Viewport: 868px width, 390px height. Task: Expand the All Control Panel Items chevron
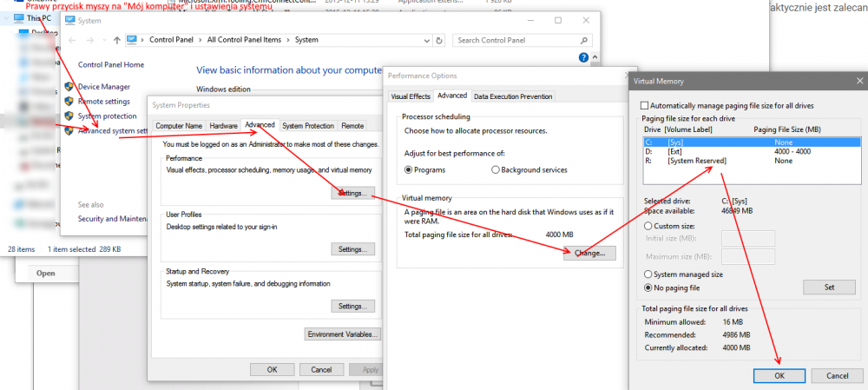(288, 40)
